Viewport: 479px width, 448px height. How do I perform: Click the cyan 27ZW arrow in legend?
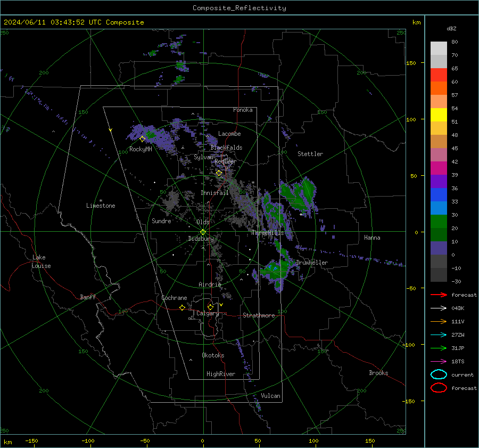[439, 335]
